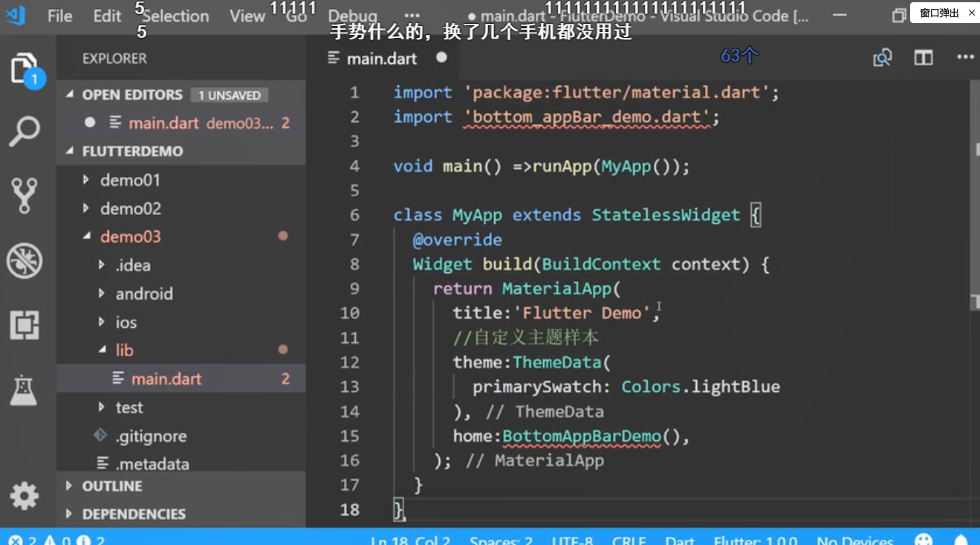This screenshot has height=545, width=980.
Task: Expand the demo01 folder
Action: [181, 180]
